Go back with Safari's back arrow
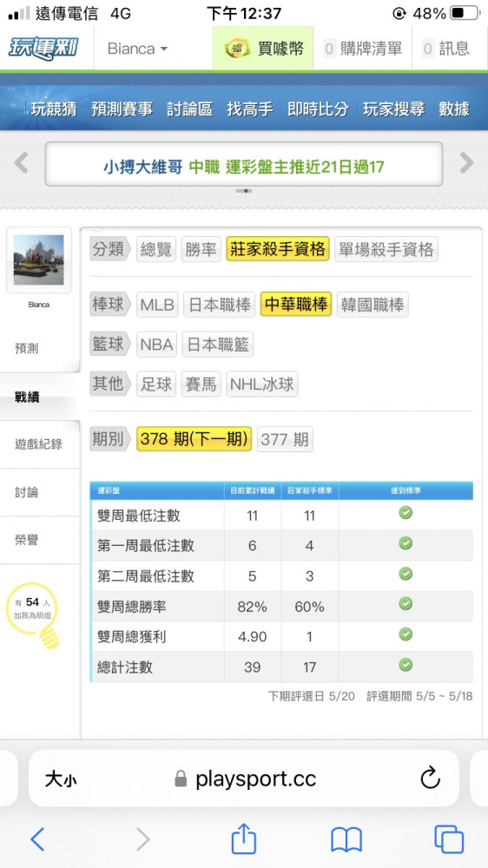 pos(37,839)
